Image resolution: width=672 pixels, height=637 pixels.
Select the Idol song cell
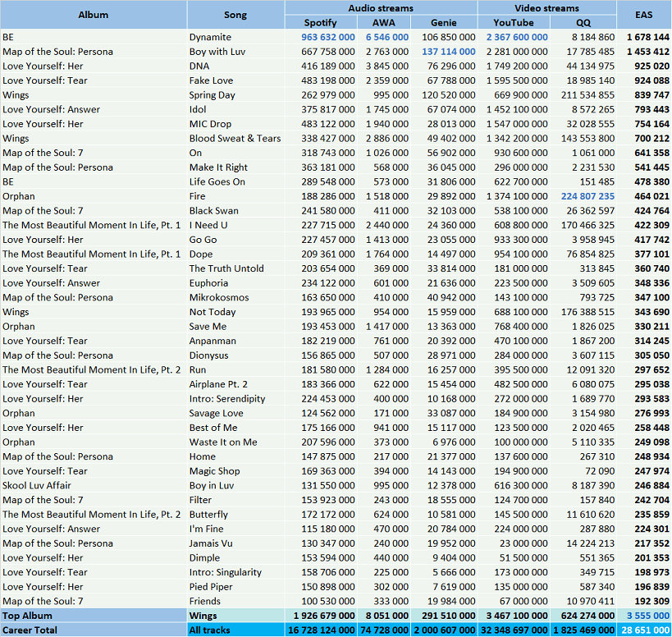tap(235, 109)
